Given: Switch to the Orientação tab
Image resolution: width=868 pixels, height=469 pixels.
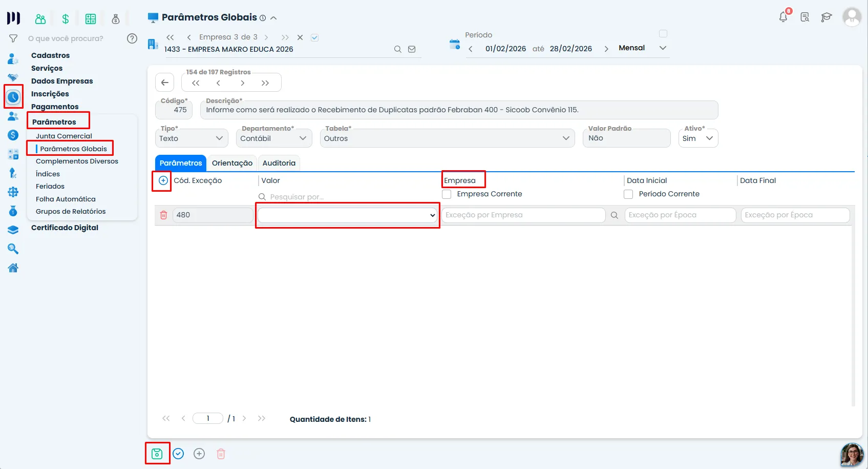Looking at the screenshot, I should (x=232, y=163).
